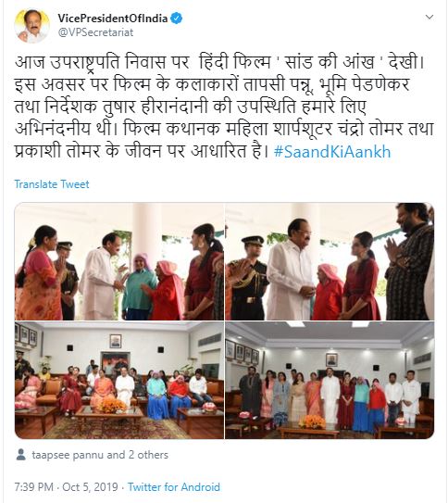Image resolution: width=448 pixels, height=503 pixels.
Task: Click the blue verified badge icon
Action: pos(176,19)
